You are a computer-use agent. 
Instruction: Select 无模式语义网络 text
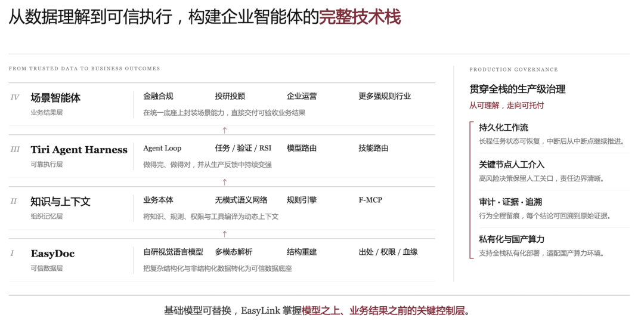click(241, 200)
